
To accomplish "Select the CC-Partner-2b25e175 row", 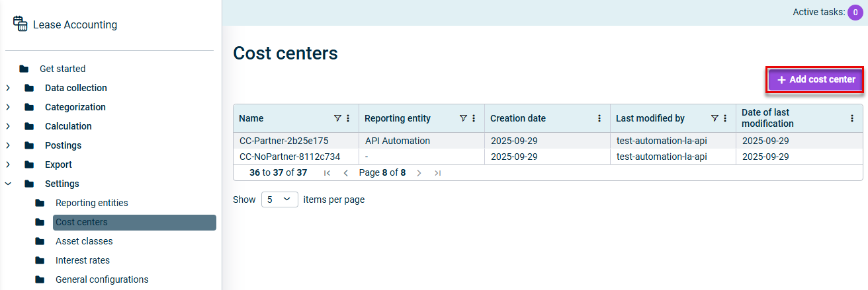I will point(283,141).
